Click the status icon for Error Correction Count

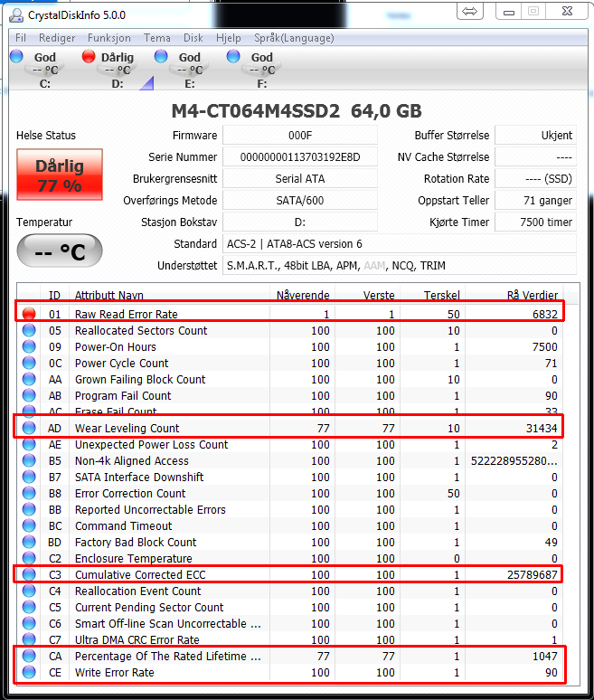(x=29, y=493)
